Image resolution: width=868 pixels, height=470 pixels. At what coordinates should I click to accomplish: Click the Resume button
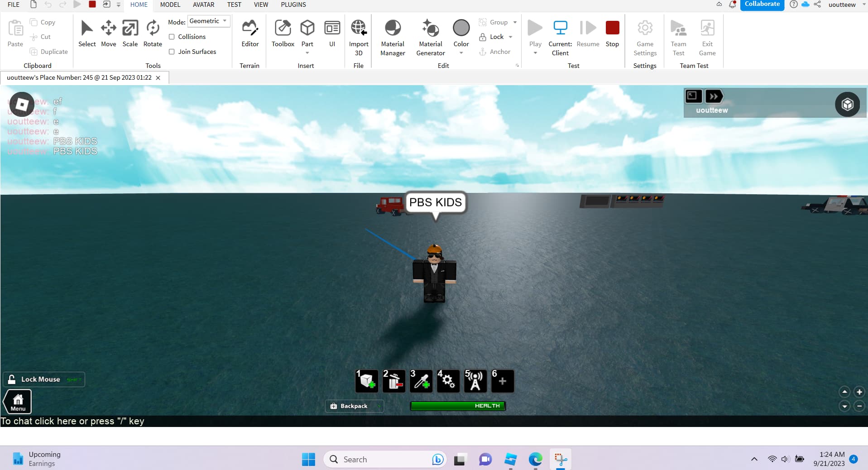(588, 33)
